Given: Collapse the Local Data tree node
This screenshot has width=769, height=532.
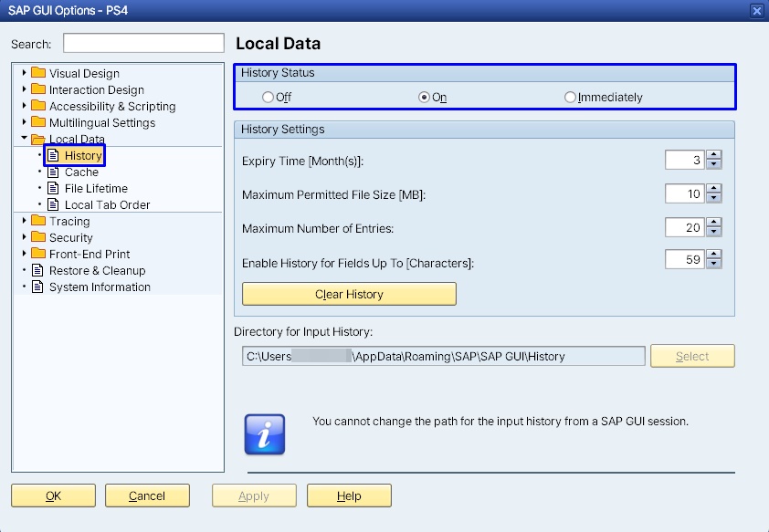Looking at the screenshot, I should tap(24, 138).
